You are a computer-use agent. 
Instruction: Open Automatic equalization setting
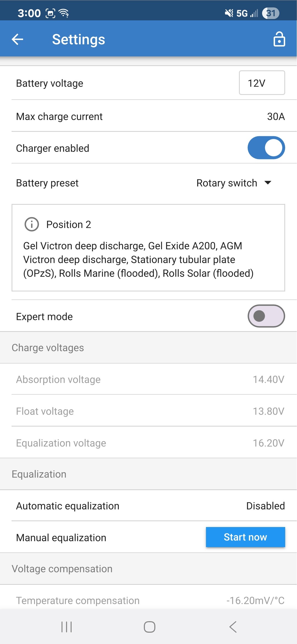coord(148,506)
